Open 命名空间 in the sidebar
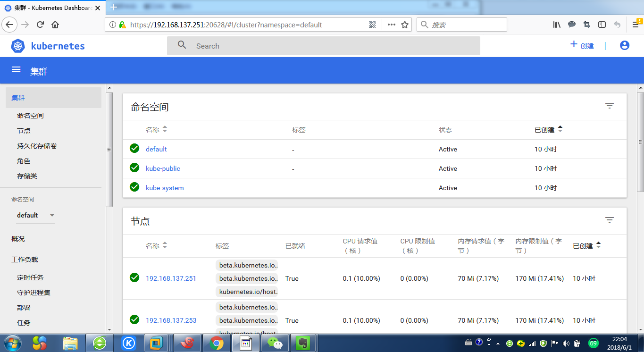 [30, 116]
